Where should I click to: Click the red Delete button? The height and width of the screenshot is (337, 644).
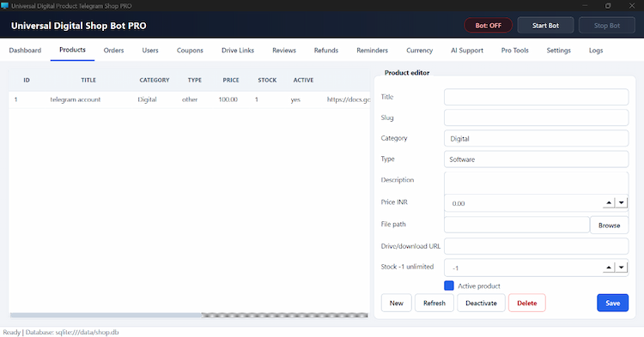[x=527, y=303]
